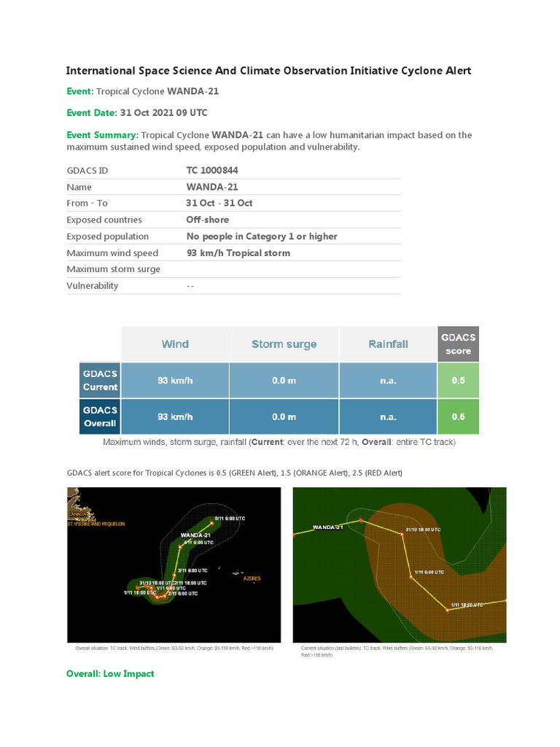Click the 'Vulnerability' row label
This screenshot has width=560, height=747.
[93, 286]
